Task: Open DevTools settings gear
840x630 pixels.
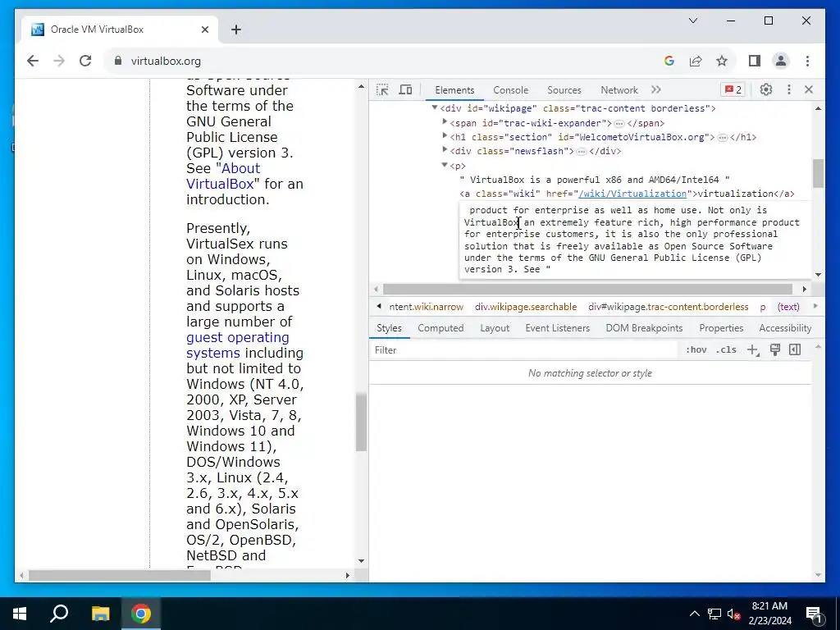Action: (x=766, y=89)
